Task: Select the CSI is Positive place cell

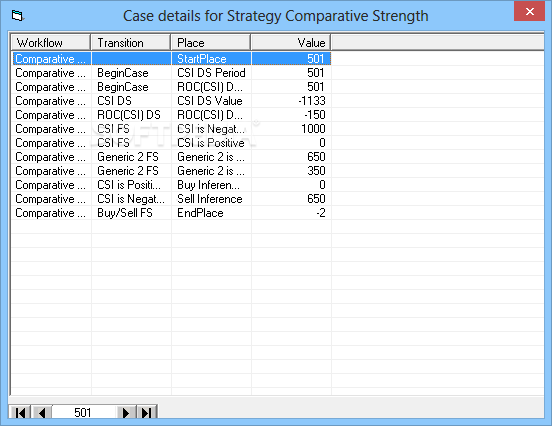Action: click(211, 143)
